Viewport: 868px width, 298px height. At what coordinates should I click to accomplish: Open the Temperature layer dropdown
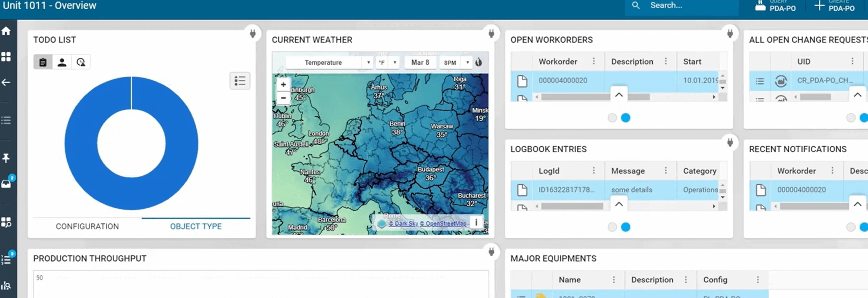[329, 63]
